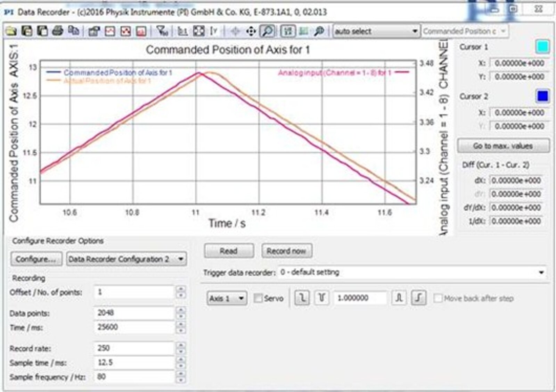
Task: Click the open folder icon in toolbar
Action: (x=11, y=31)
